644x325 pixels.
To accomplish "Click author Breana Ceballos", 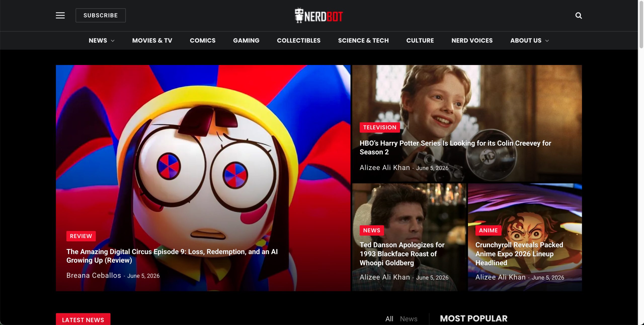I will pos(94,275).
